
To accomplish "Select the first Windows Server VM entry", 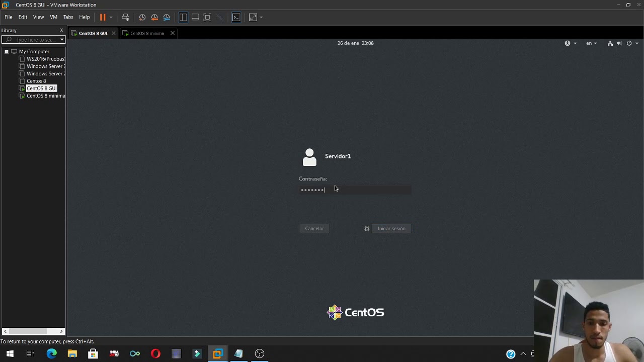I will [x=45, y=66].
